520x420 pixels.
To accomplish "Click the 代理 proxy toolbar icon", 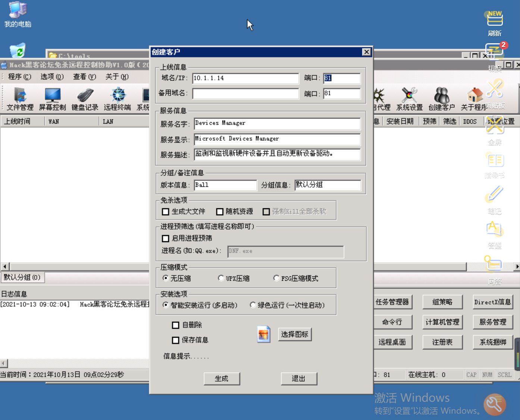I will pyautogui.click(x=381, y=99).
